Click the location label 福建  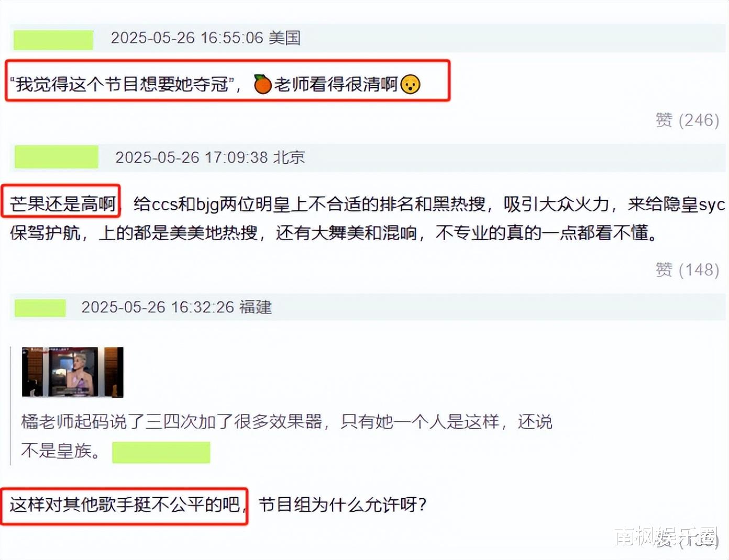coord(256,307)
